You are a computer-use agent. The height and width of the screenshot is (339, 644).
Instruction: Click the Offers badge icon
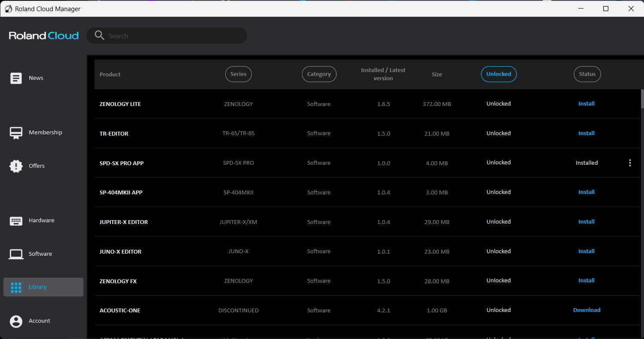(x=16, y=166)
